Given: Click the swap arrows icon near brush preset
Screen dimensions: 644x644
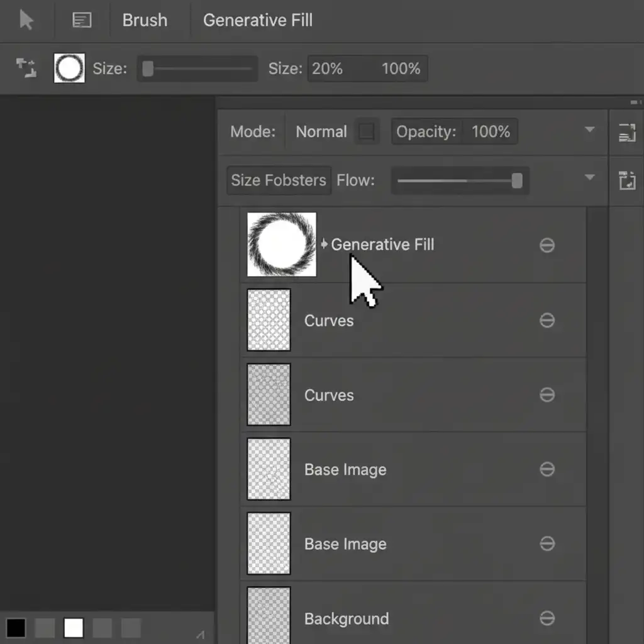Looking at the screenshot, I should [x=26, y=68].
